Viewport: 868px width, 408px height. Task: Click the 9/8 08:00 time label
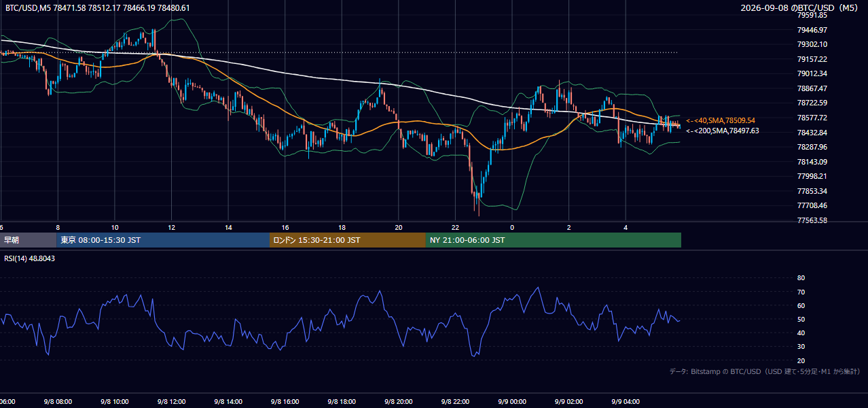pos(57,401)
